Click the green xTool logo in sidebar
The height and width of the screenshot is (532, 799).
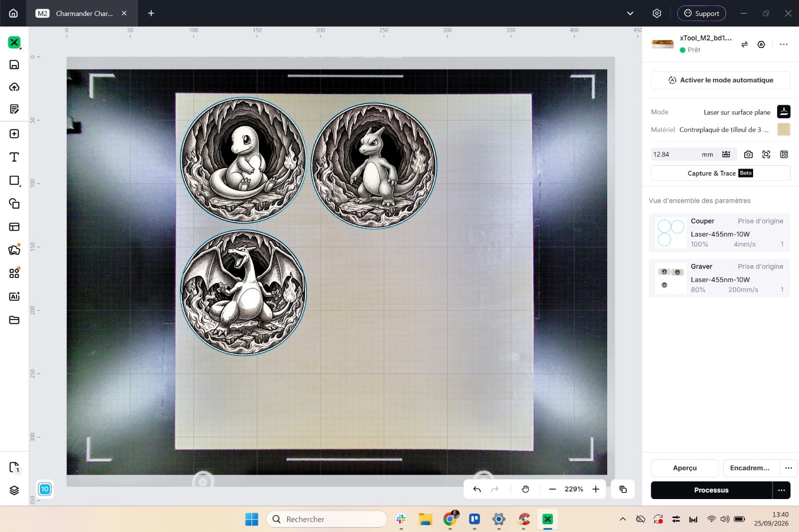coord(14,42)
